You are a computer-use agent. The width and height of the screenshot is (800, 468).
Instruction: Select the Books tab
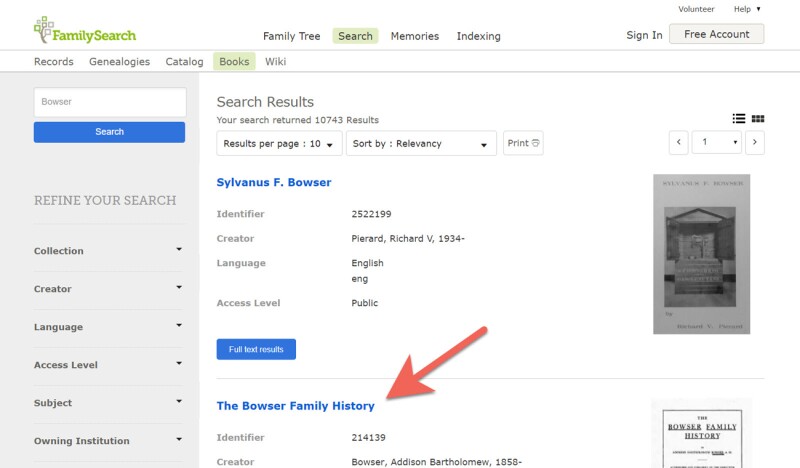[x=234, y=61]
